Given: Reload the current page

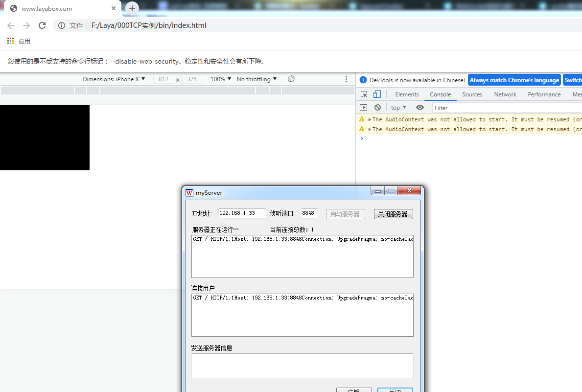Looking at the screenshot, I should 42,25.
